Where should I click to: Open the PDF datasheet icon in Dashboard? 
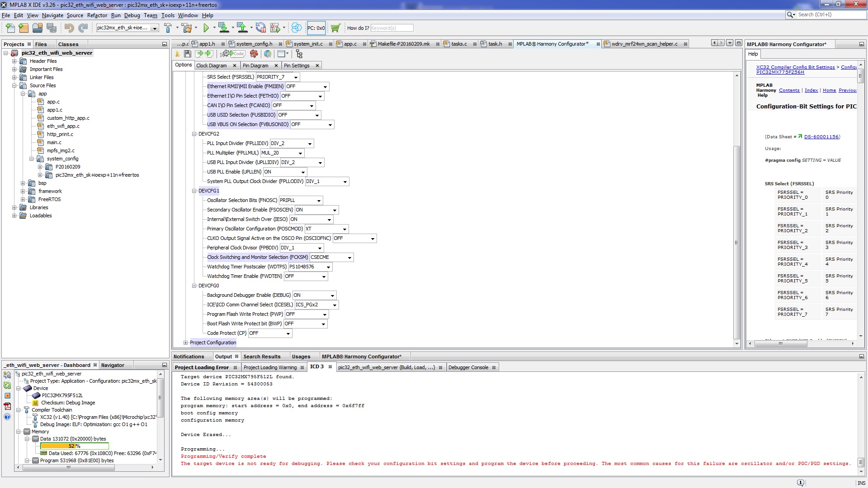coord(7,406)
